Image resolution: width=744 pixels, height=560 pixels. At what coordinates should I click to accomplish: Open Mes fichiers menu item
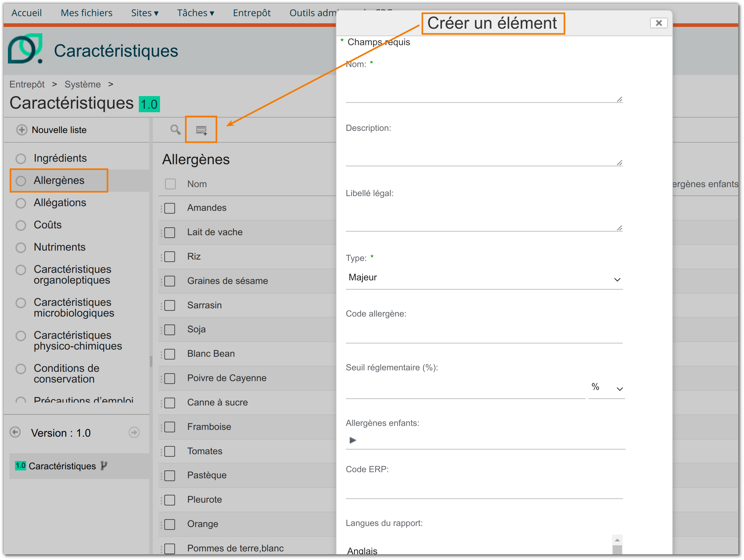pos(86,13)
